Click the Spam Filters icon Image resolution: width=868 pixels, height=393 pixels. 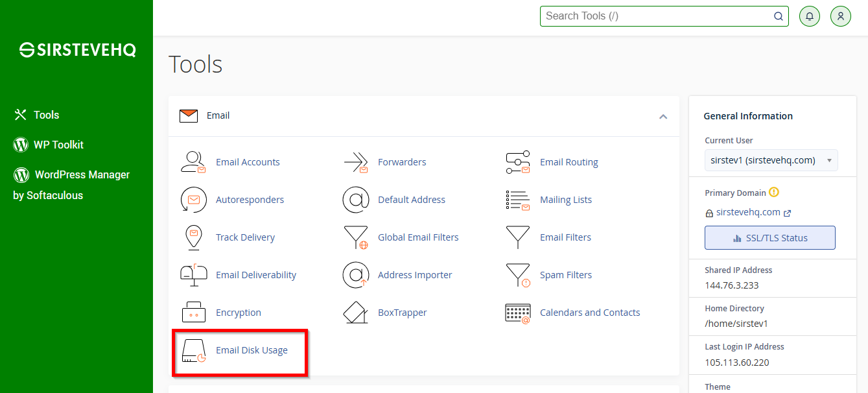(x=518, y=275)
